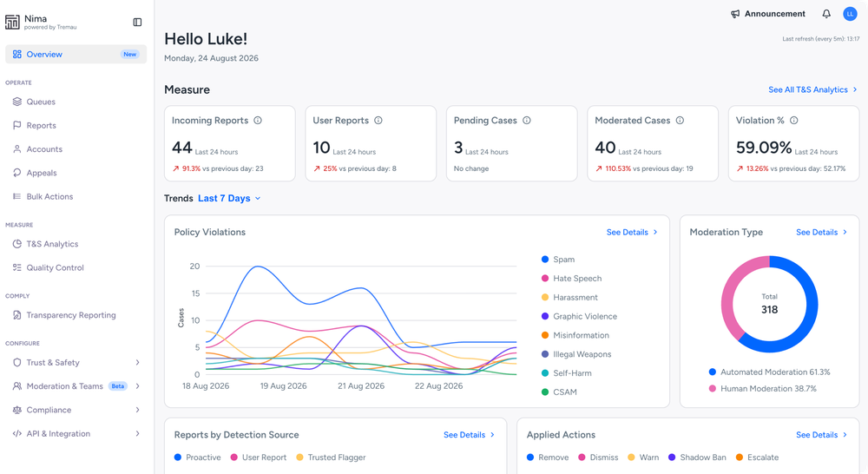Toggle Automated Moderation 61.3% legend entry
This screenshot has width=868, height=474.
(x=769, y=372)
